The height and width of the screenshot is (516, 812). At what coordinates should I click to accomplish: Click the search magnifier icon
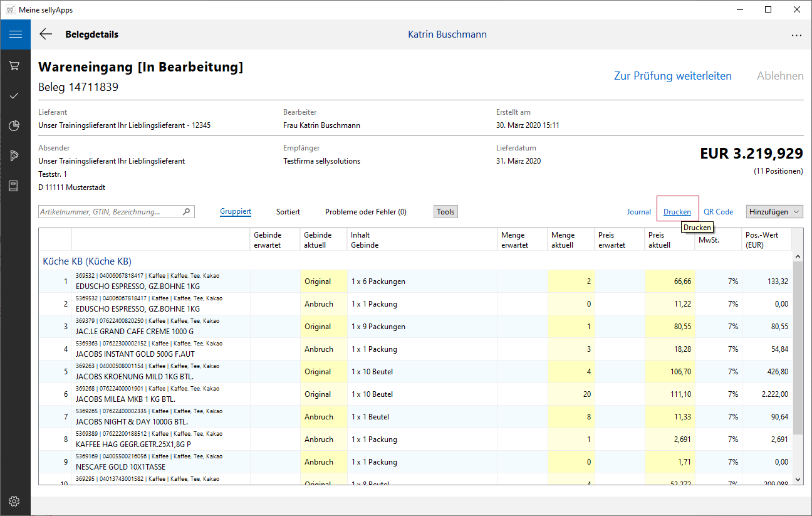pos(186,212)
